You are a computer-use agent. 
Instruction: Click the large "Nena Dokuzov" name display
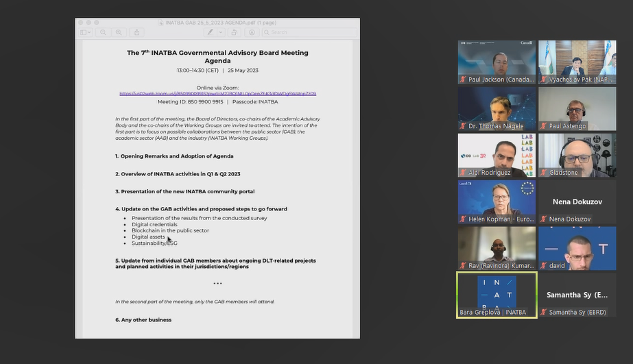(577, 202)
